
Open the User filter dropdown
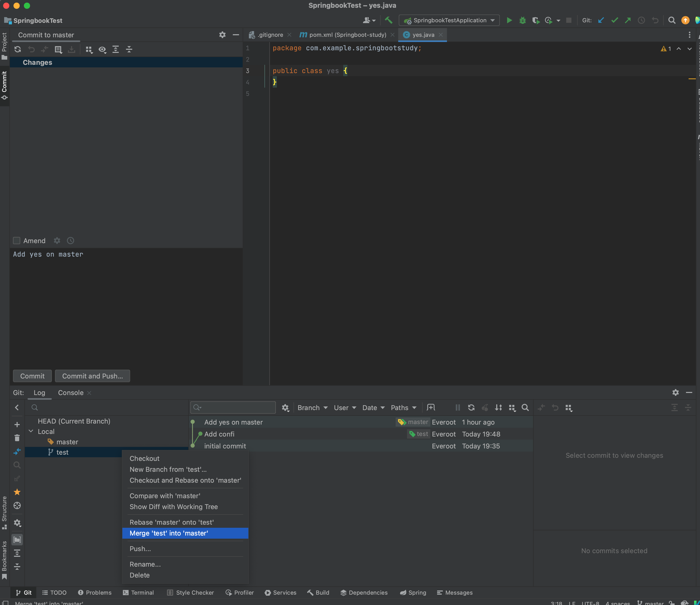tap(345, 408)
